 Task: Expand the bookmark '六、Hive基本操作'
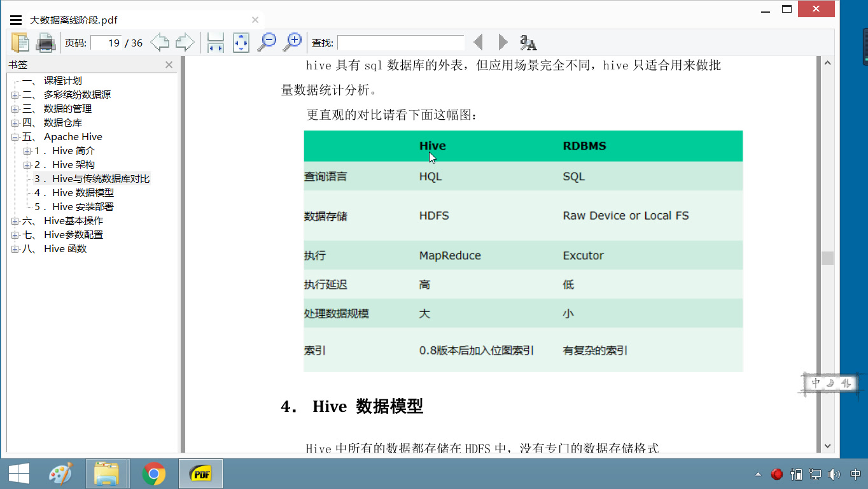pos(14,220)
